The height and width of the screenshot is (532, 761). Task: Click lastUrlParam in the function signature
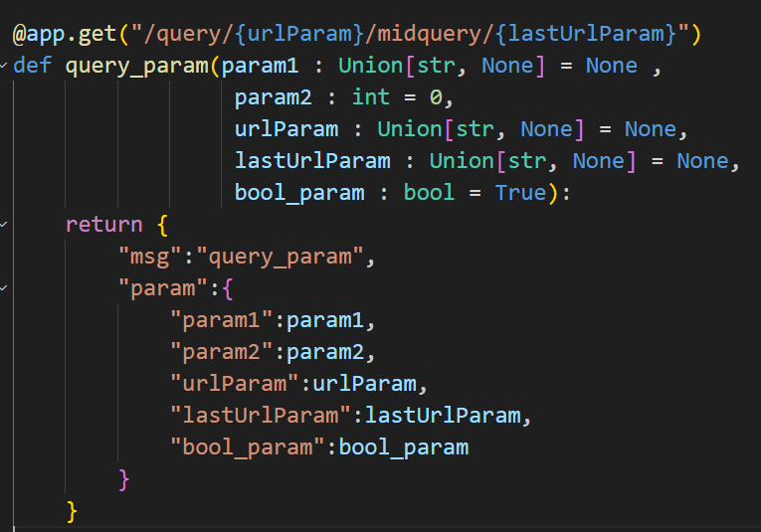click(x=312, y=161)
